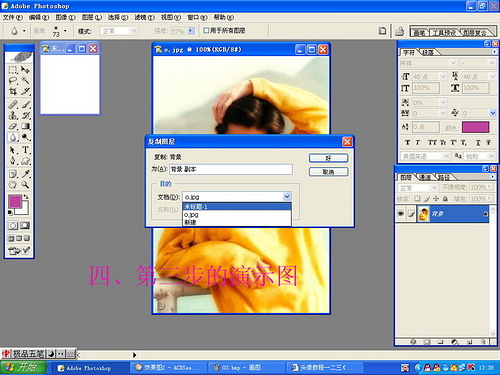Open the 美国英语 language dropdown
Image resolution: width=500 pixels, height=375 pixels.
pyautogui.click(x=425, y=156)
